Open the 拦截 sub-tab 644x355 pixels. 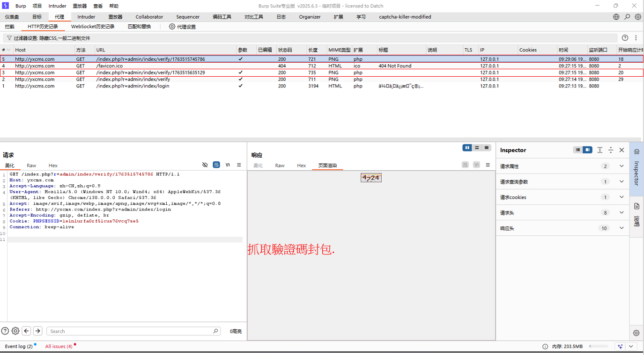(9, 27)
